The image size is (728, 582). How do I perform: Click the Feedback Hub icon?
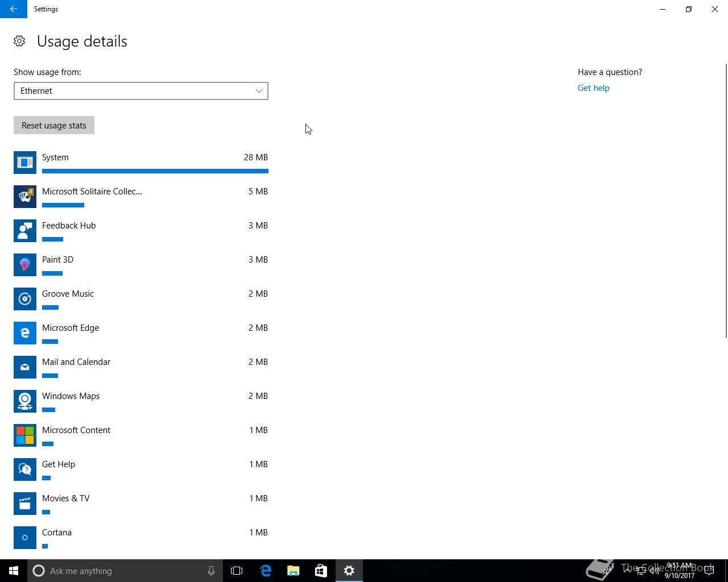tap(25, 231)
